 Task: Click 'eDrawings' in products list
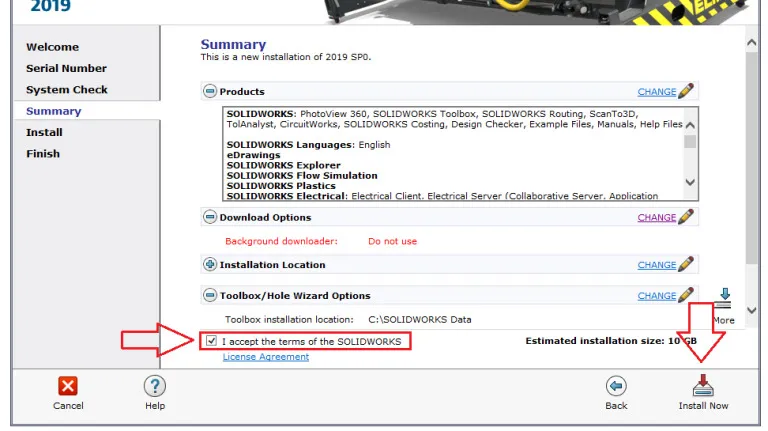pyautogui.click(x=253, y=155)
